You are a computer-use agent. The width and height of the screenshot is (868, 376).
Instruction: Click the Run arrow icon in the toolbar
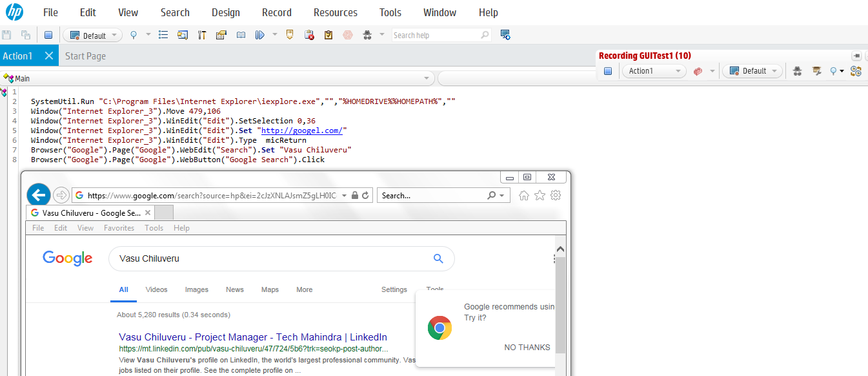coord(260,34)
